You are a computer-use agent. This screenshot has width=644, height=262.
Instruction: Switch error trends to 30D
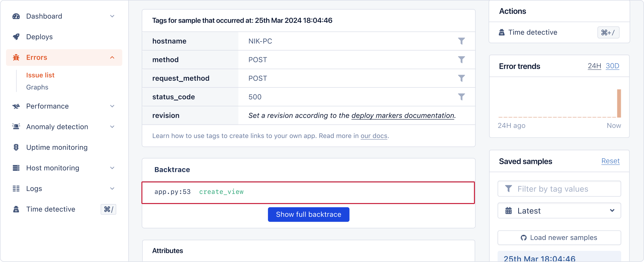point(612,66)
